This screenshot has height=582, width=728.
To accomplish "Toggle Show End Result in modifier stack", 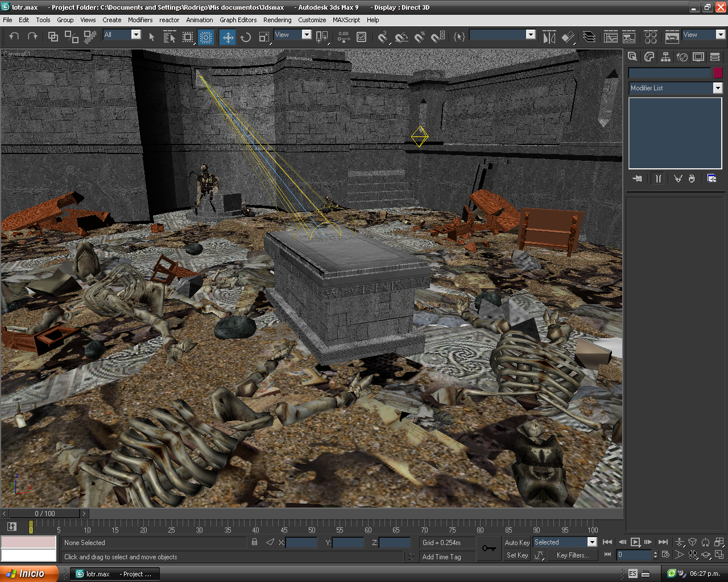I will 658,178.
